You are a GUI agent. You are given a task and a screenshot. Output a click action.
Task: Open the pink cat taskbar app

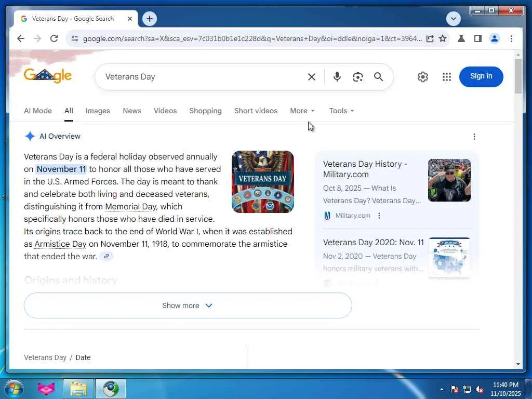(x=46, y=389)
